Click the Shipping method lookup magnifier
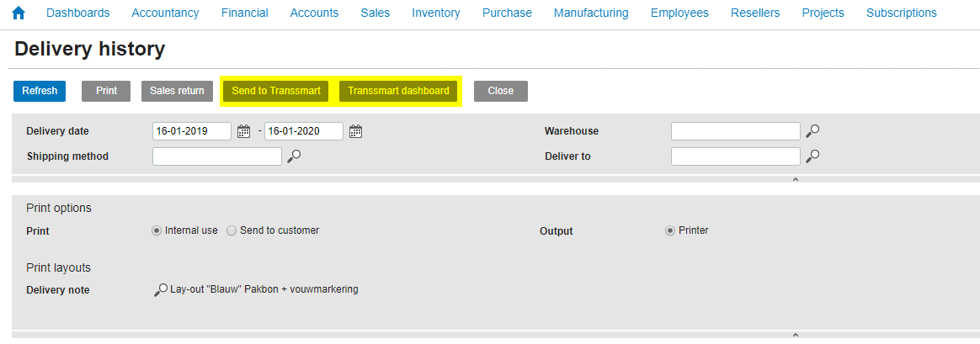Viewport: 980px width, 344px height. click(x=294, y=156)
